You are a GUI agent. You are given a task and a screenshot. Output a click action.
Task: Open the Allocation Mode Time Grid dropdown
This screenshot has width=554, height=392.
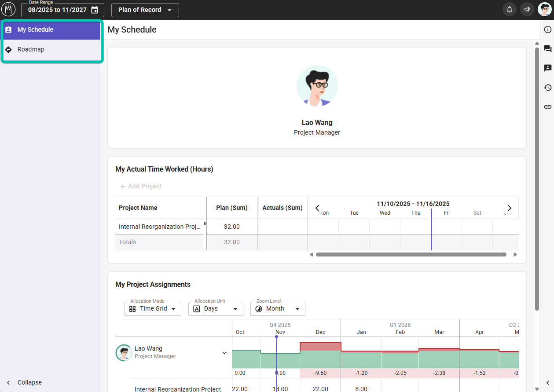pos(153,309)
